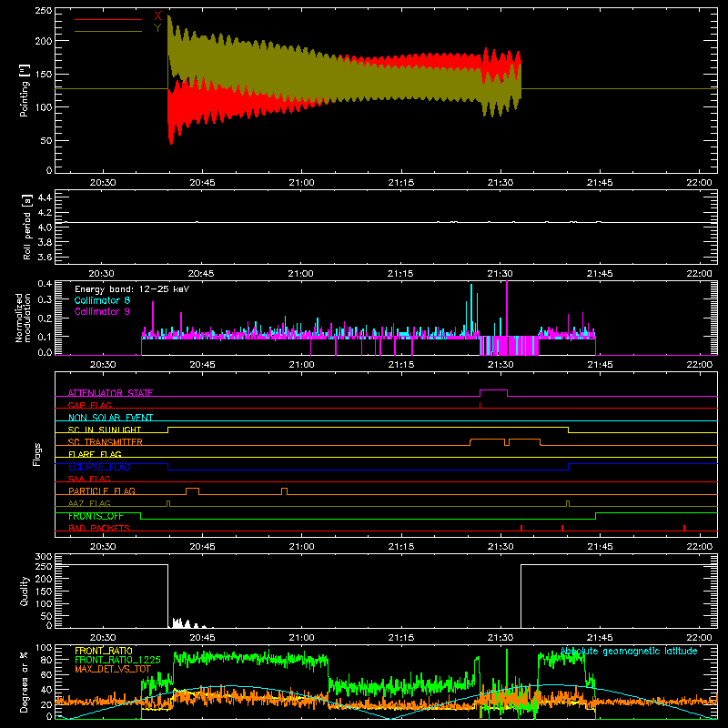Click the 'Absolute geomagnetic latitude' label
This screenshot has height=728, width=728.
[x=629, y=652]
